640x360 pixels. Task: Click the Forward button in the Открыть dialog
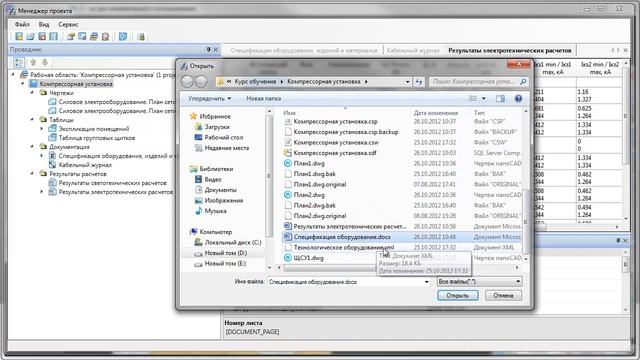201,82
